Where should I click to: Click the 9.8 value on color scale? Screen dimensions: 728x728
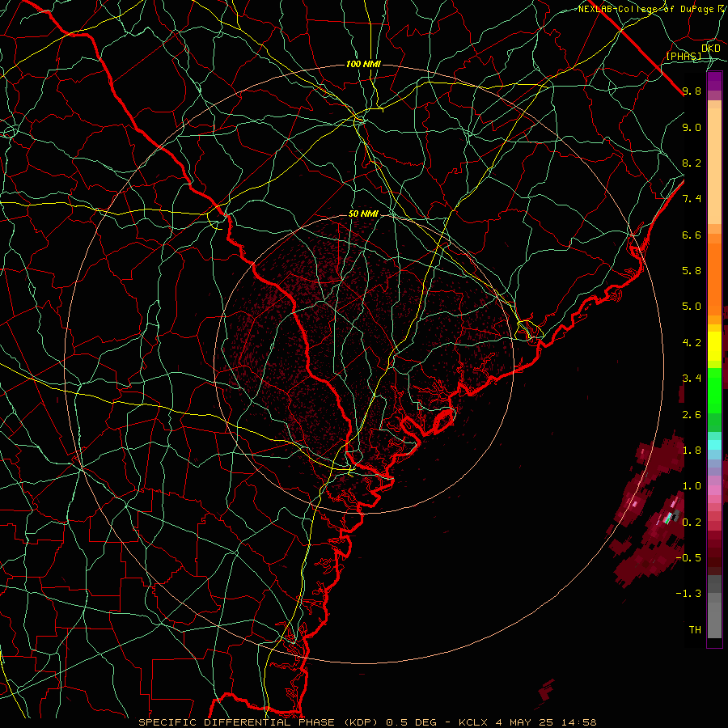(x=692, y=91)
